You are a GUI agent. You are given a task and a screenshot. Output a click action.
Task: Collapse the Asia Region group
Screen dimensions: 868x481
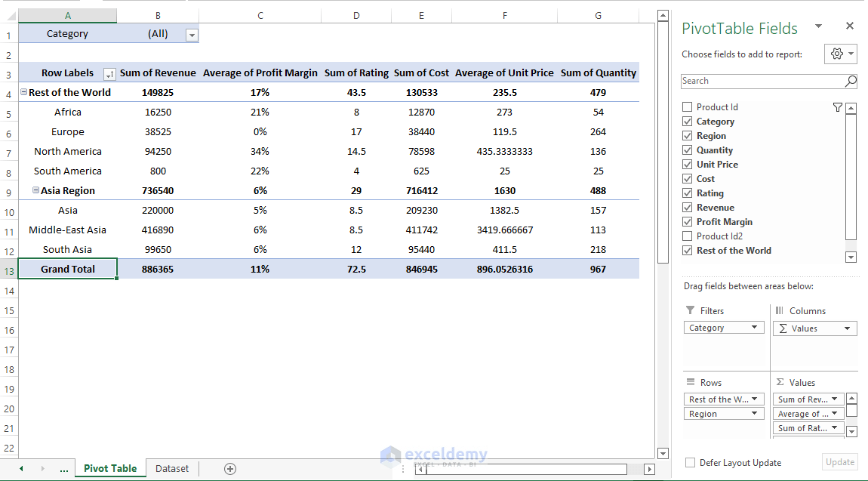36,190
